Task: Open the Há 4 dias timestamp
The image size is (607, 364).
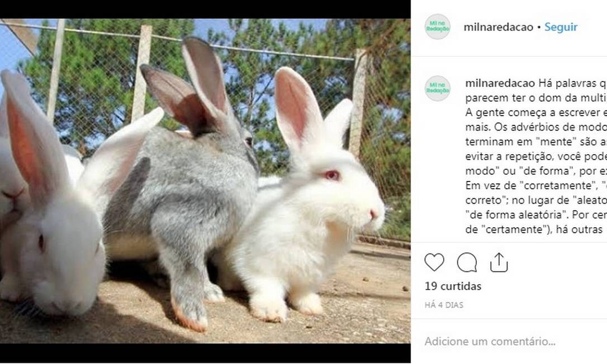Action: tap(444, 305)
